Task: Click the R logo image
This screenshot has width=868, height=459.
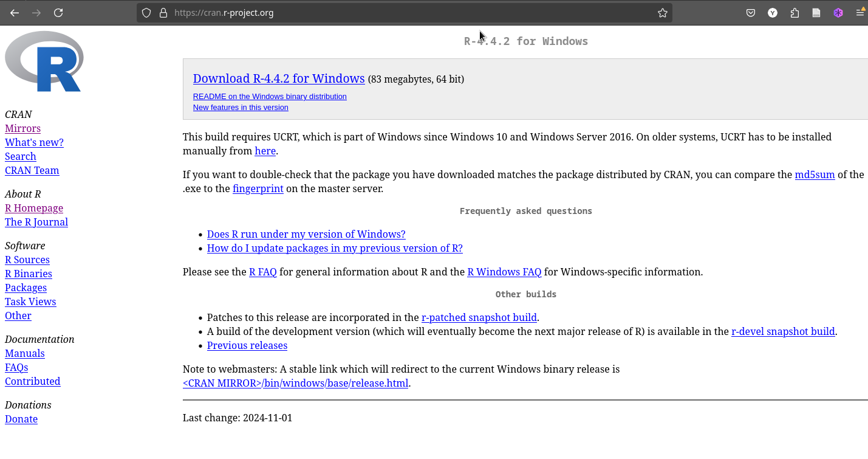Action: tap(44, 61)
